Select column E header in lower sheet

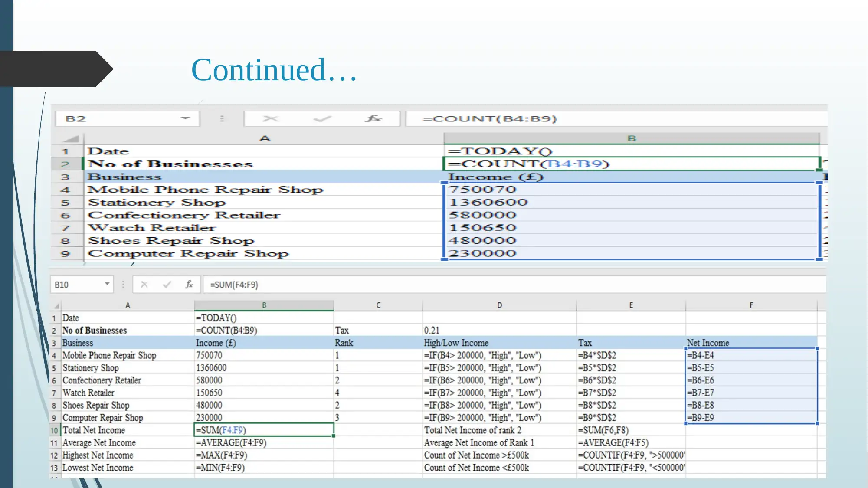(x=631, y=305)
